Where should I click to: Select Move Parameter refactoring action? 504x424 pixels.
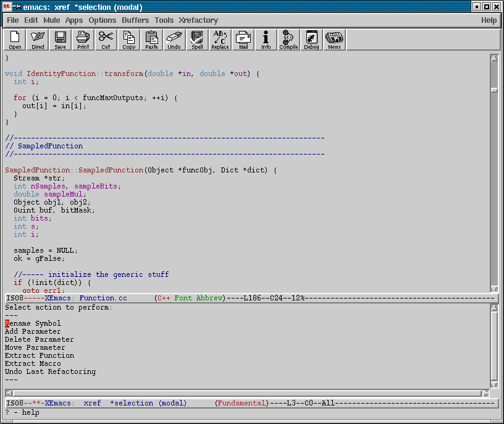pyautogui.click(x=35, y=347)
